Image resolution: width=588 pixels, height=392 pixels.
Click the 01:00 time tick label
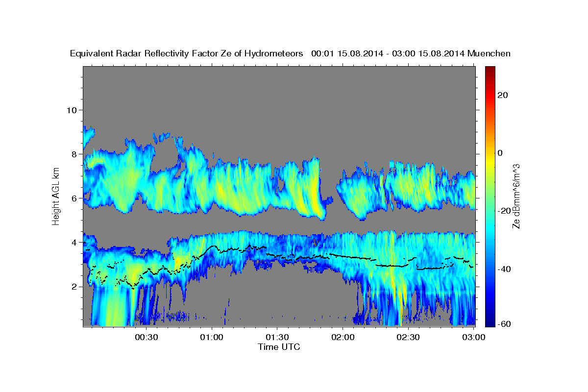[x=212, y=337]
